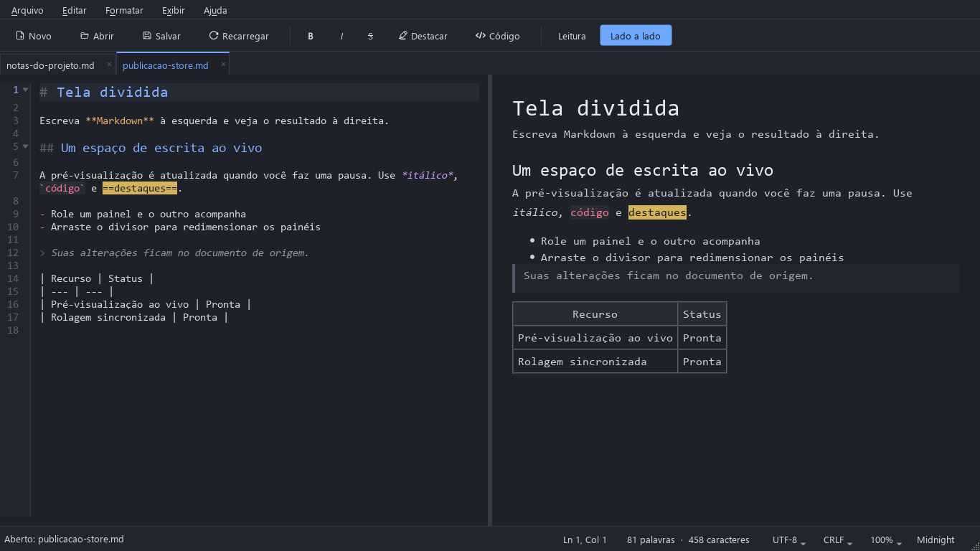Toggle italic formatting (I)
Viewport: 980px width, 551px height.
tap(341, 36)
